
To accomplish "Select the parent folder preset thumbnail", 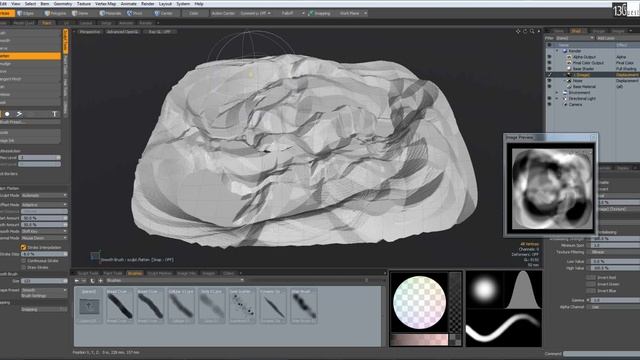I will [89, 306].
